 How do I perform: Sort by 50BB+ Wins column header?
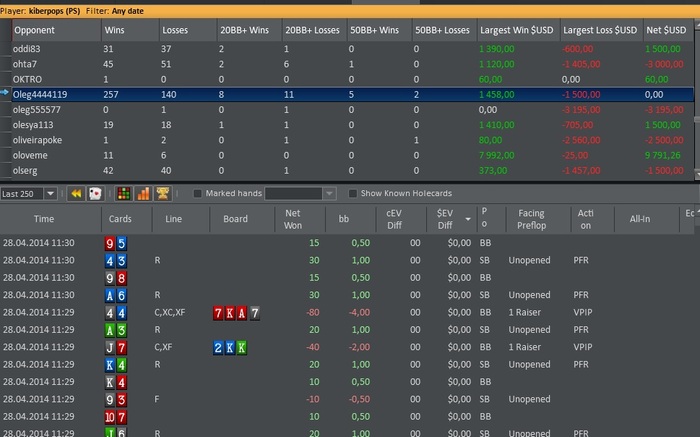pos(379,30)
